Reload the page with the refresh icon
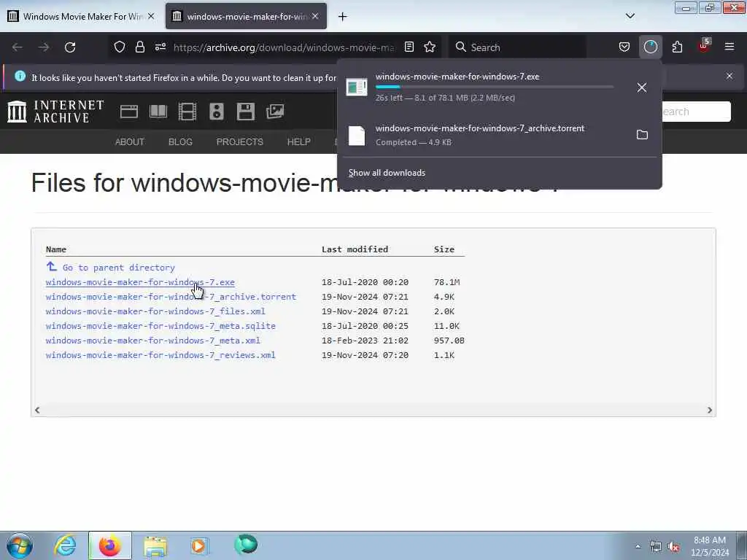747x560 pixels. pyautogui.click(x=70, y=47)
